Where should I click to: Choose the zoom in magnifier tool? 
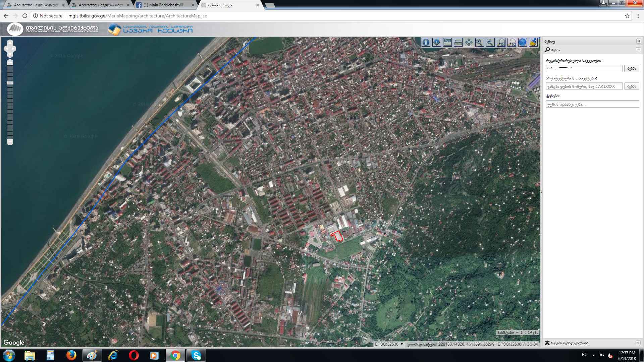point(479,42)
